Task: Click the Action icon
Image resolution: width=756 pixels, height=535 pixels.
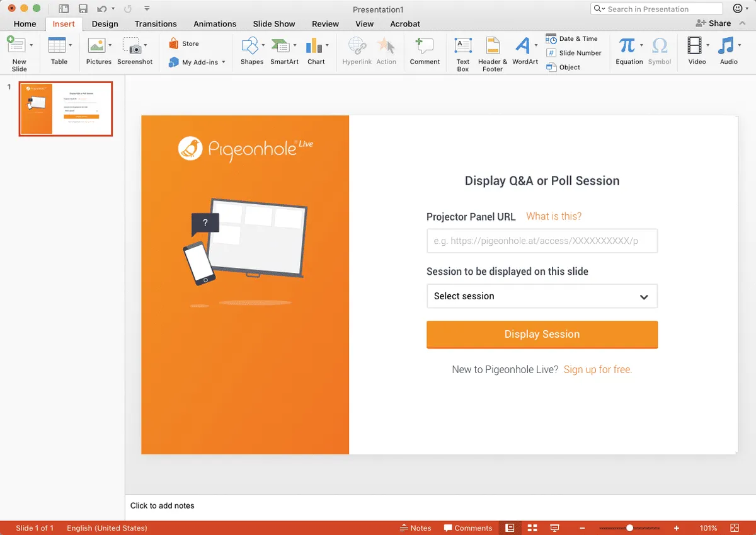Action: click(x=386, y=46)
